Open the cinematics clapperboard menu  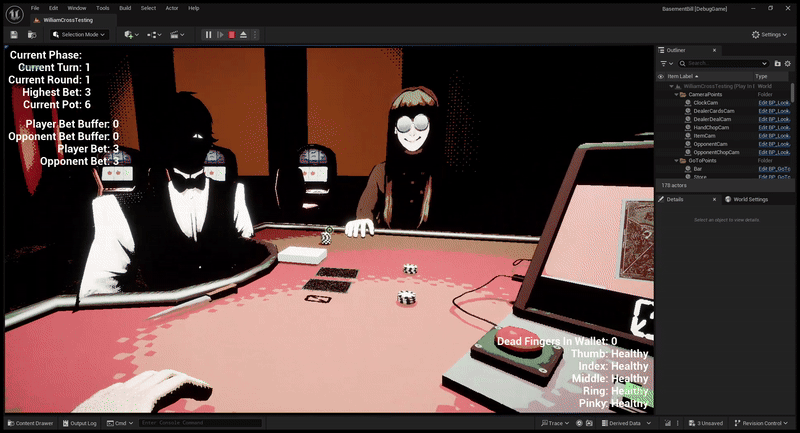tap(177, 35)
